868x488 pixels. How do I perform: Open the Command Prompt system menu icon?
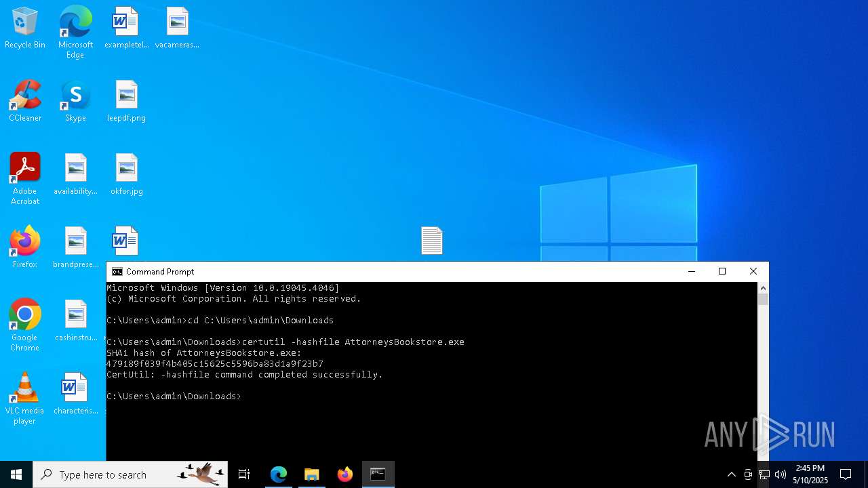(x=117, y=272)
